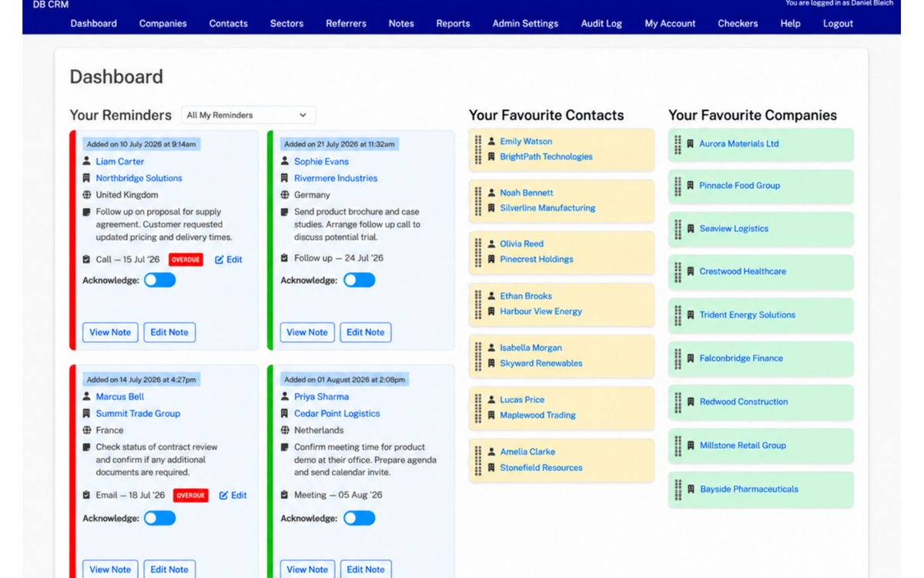Screen dimensions: 924x578
Task: Open the Marcus Bell contact link
Action: (120, 397)
